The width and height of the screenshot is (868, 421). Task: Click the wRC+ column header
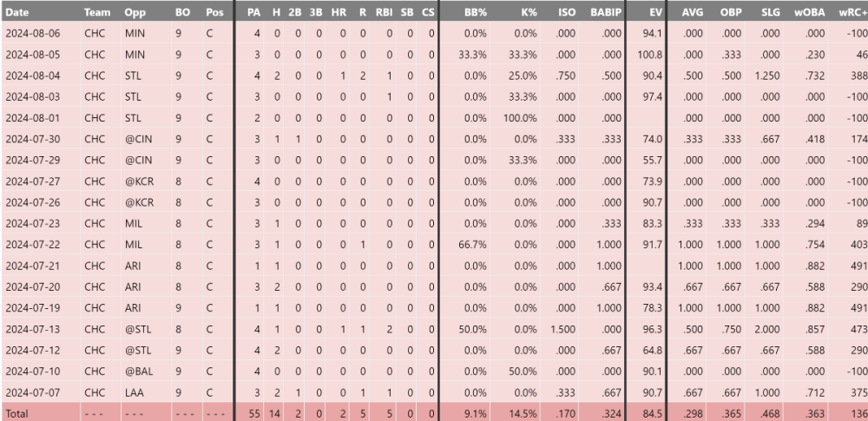coord(853,13)
